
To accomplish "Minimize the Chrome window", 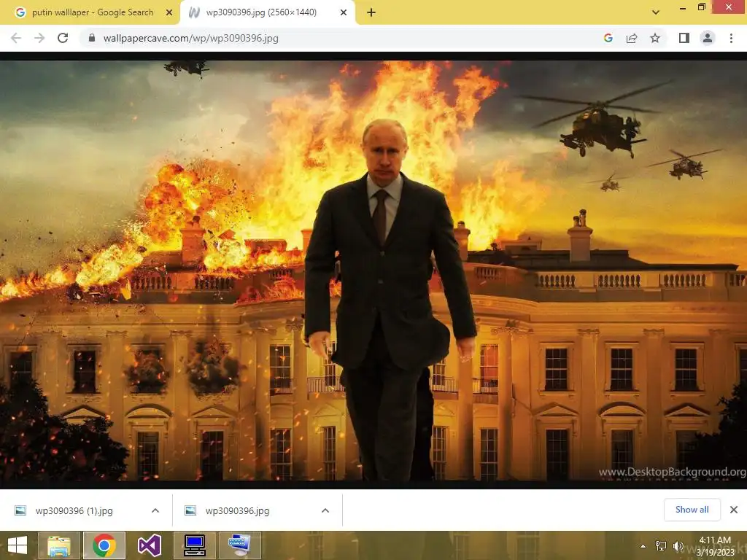I will click(683, 7).
